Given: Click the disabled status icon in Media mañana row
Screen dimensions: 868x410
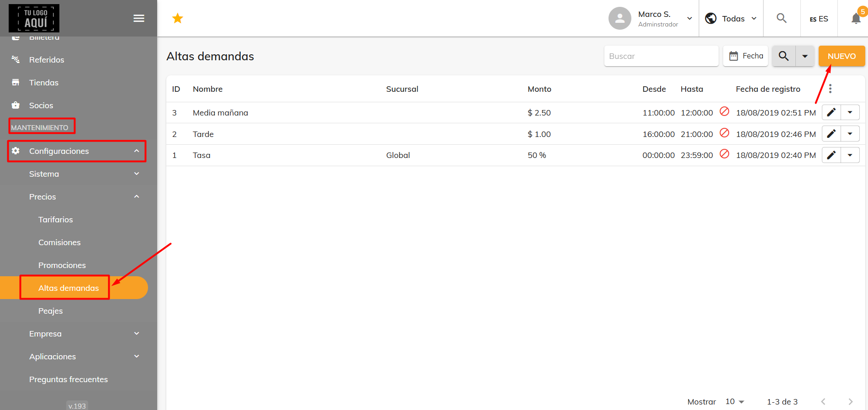Looking at the screenshot, I should [725, 111].
